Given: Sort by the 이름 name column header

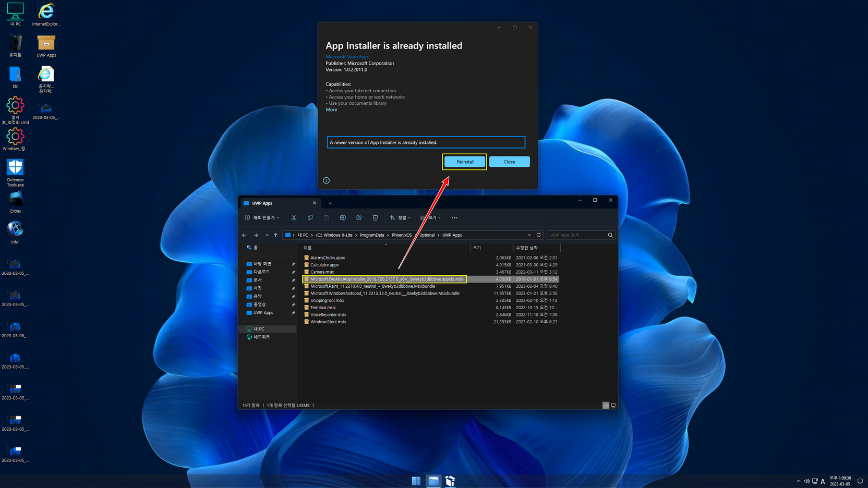Looking at the screenshot, I should click(x=385, y=248).
